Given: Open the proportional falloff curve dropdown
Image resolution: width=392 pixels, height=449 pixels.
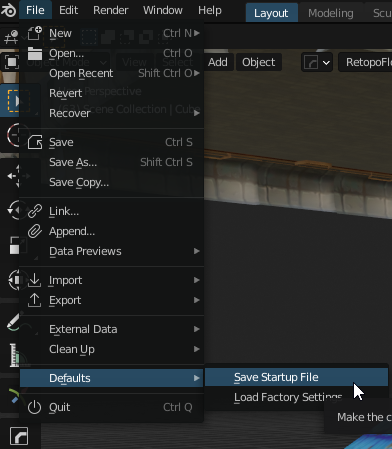Looking at the screenshot, I should [317, 62].
